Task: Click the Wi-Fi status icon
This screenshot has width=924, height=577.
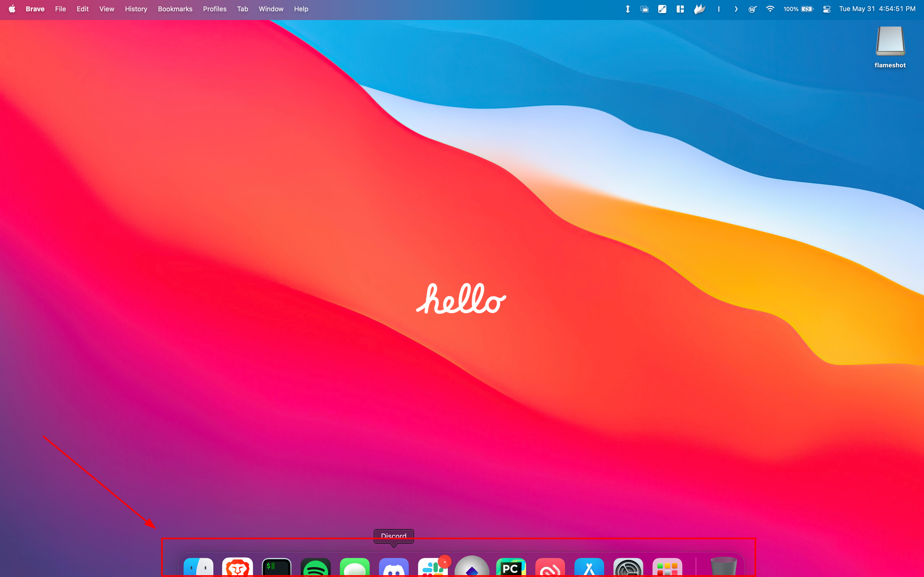Action: tap(770, 9)
